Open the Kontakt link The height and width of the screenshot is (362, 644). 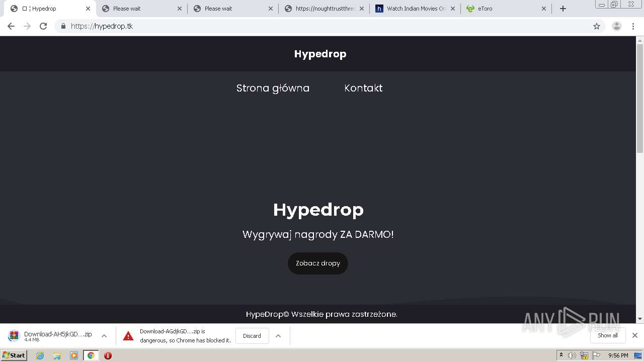(363, 88)
